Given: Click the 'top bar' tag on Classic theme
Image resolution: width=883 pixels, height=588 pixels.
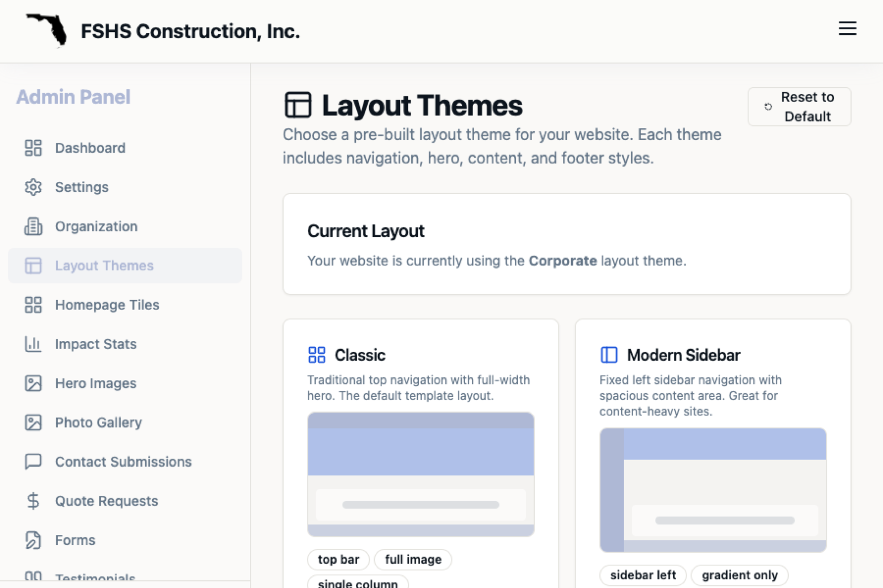Looking at the screenshot, I should tap(338, 559).
